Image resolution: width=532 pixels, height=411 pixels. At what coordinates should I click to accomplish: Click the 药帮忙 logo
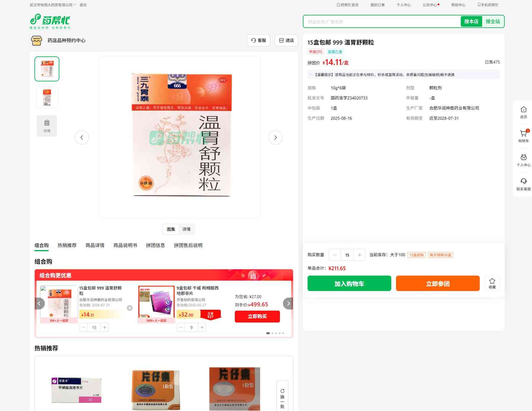[50, 21]
